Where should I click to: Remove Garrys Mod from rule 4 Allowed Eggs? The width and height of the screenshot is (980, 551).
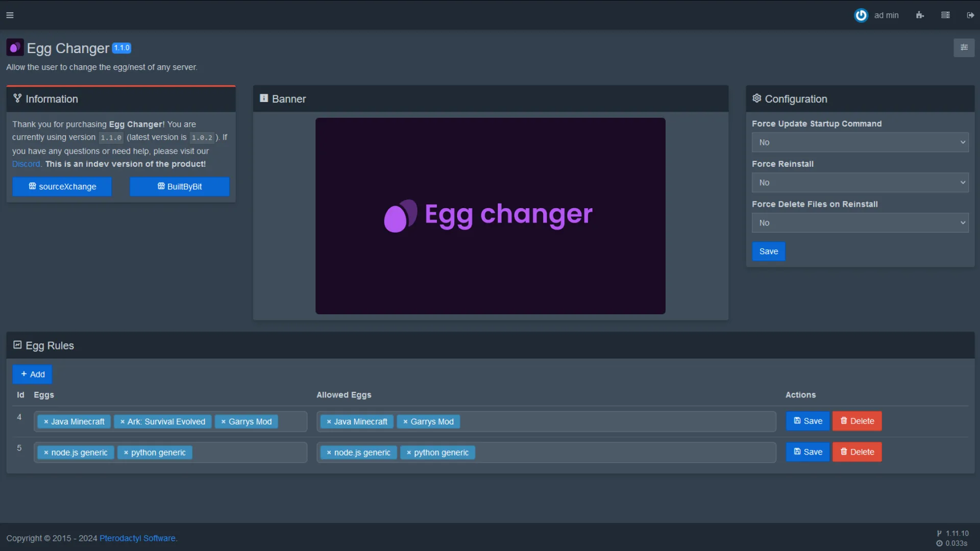[x=405, y=422]
